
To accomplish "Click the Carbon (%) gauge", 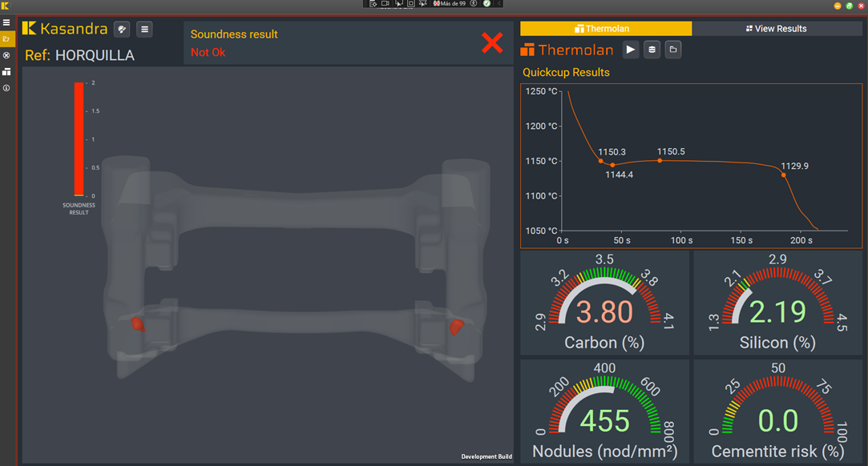I will (x=605, y=303).
